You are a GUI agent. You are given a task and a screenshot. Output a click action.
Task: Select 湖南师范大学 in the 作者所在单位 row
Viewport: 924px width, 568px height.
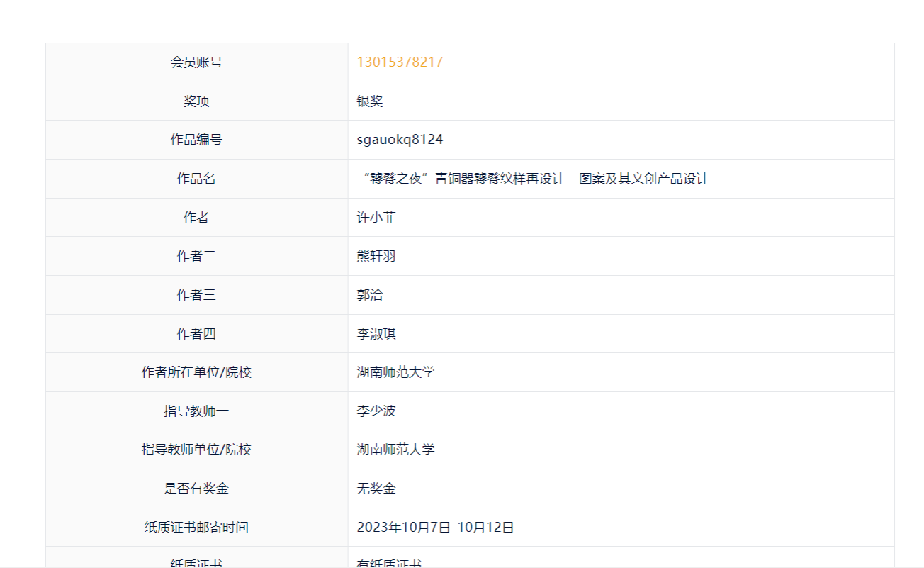(x=395, y=372)
